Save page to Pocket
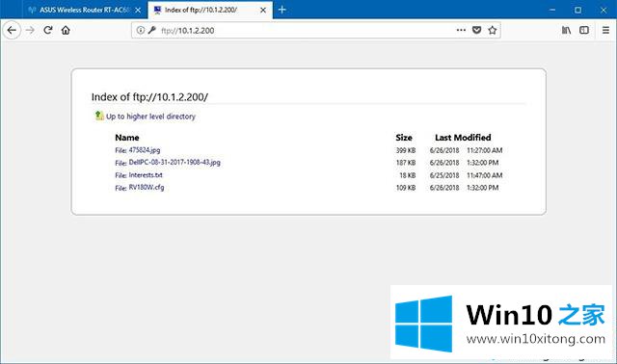 click(x=476, y=30)
